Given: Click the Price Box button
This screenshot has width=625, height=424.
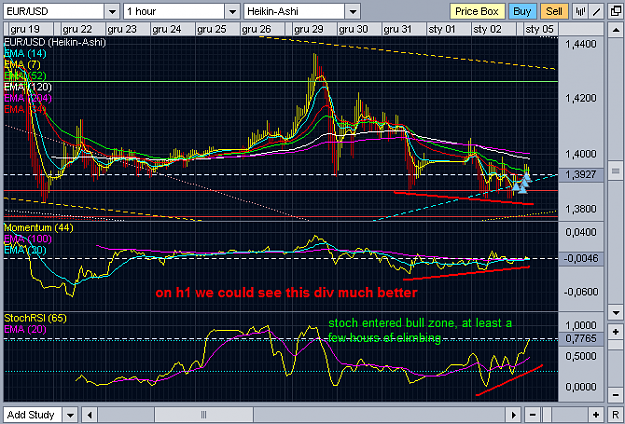Looking at the screenshot, I should pos(477,11).
